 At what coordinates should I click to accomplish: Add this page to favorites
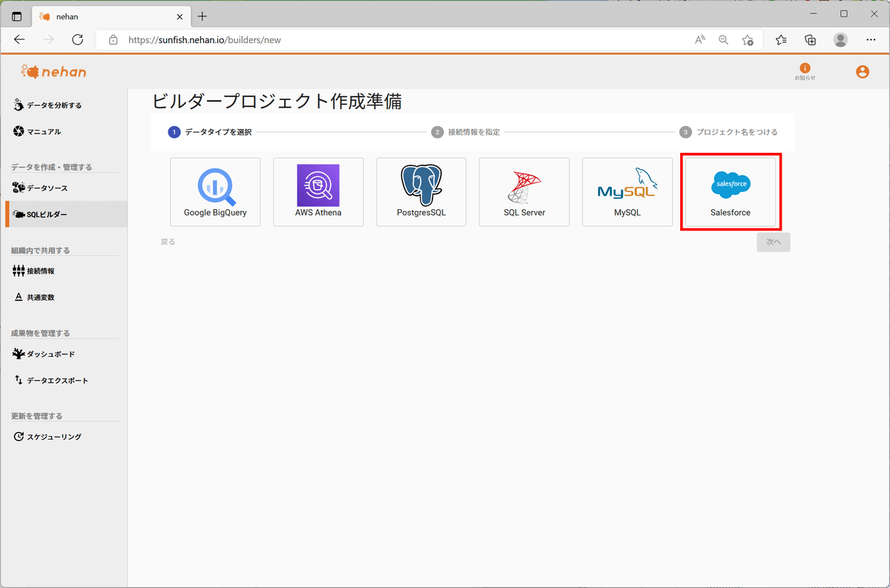tap(748, 40)
